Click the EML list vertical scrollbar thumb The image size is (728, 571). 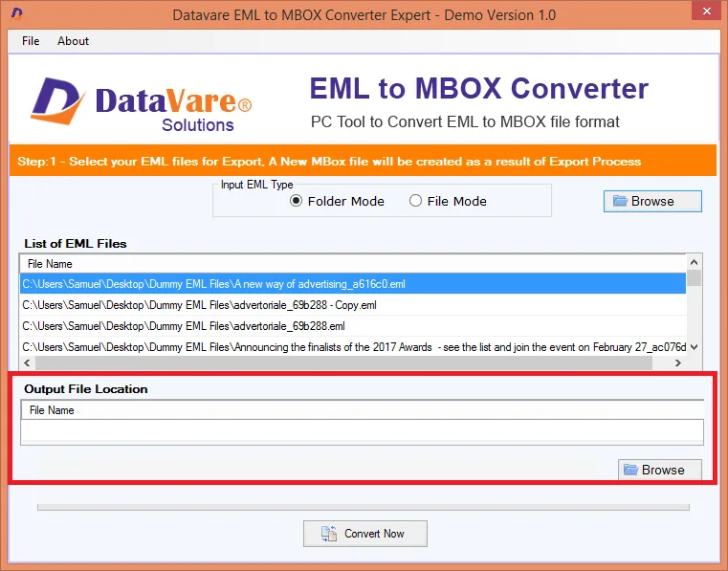coord(695,278)
